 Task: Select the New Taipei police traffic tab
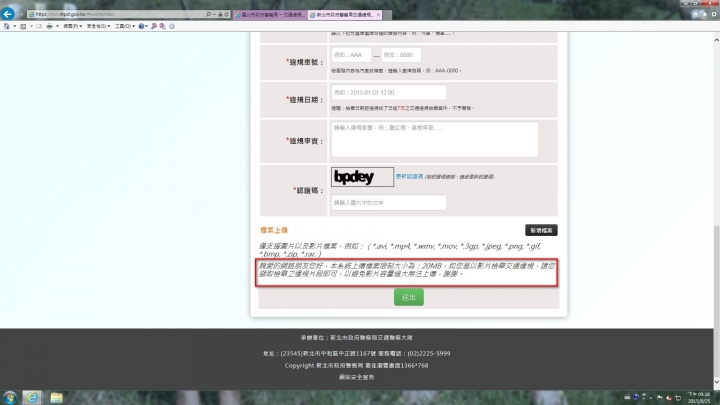[342, 15]
